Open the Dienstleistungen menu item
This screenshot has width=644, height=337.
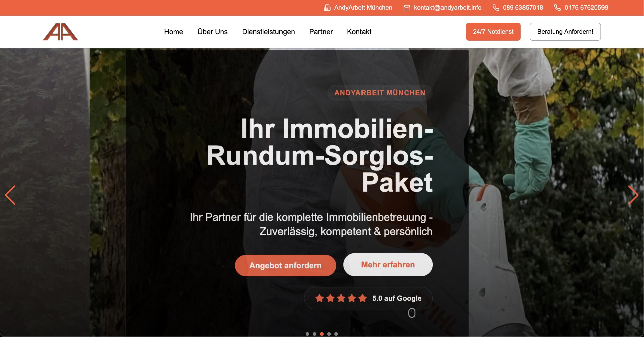(268, 32)
